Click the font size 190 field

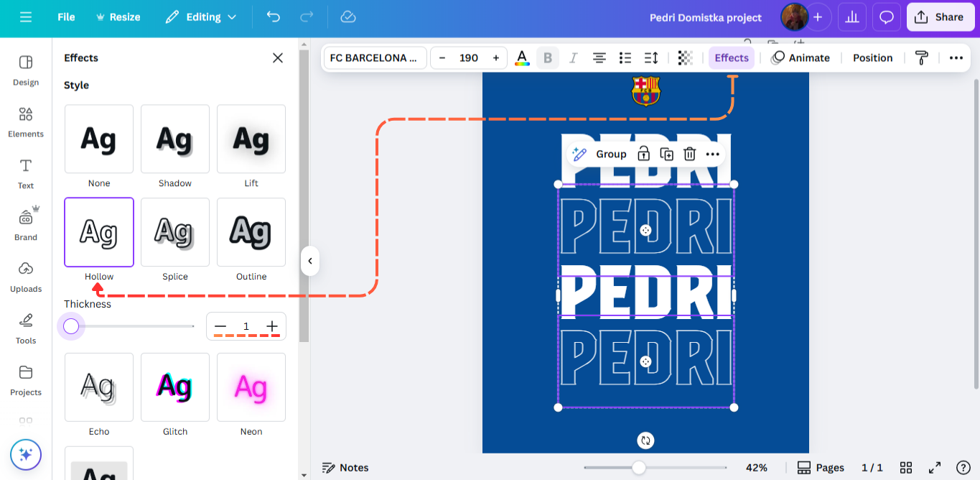(469, 58)
